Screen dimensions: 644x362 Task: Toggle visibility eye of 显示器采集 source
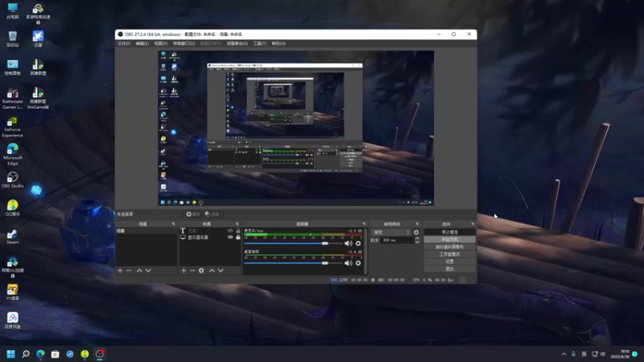coord(230,237)
